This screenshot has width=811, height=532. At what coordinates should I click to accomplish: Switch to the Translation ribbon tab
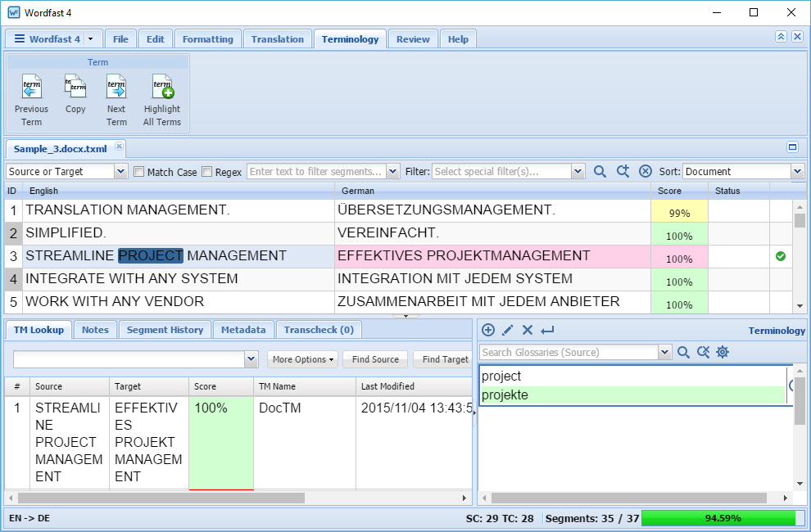tap(277, 39)
